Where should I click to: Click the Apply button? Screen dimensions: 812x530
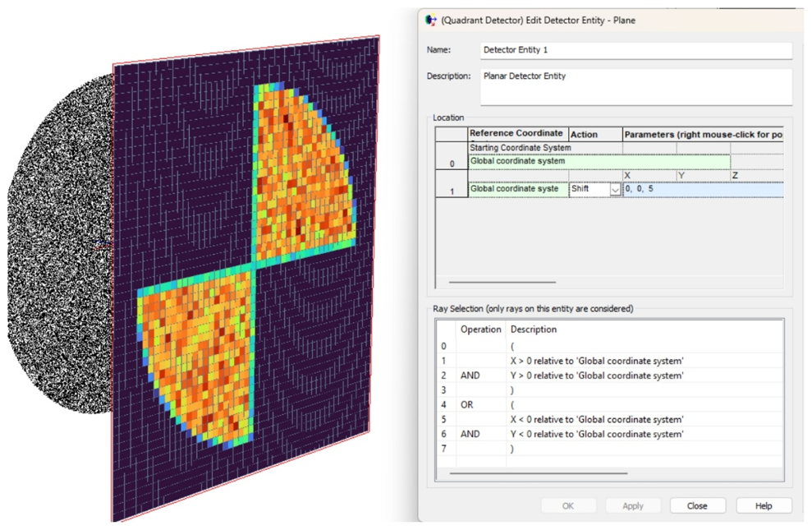632,506
